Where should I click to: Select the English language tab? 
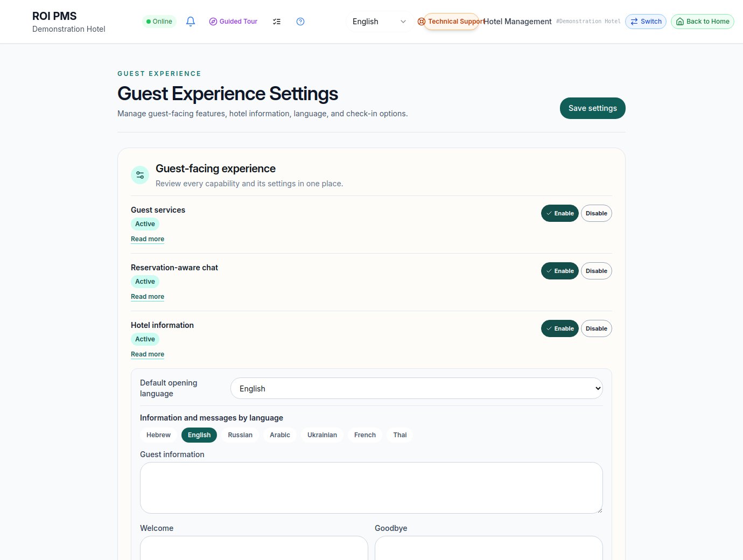pyautogui.click(x=199, y=435)
